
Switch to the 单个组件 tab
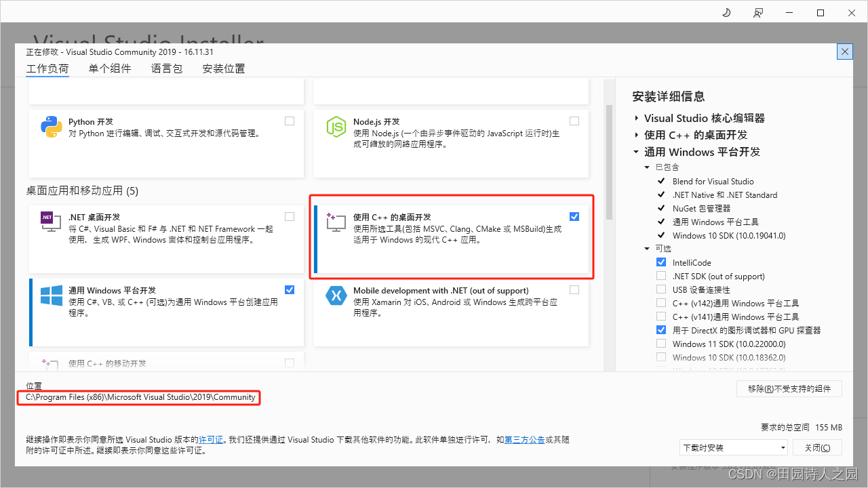pos(110,68)
